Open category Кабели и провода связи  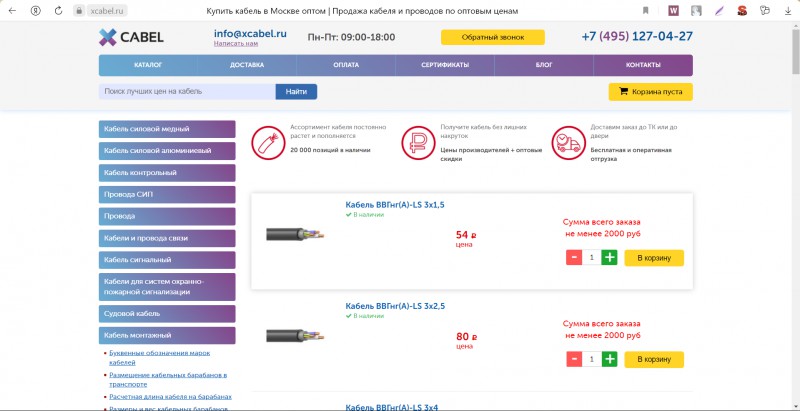[x=167, y=238]
